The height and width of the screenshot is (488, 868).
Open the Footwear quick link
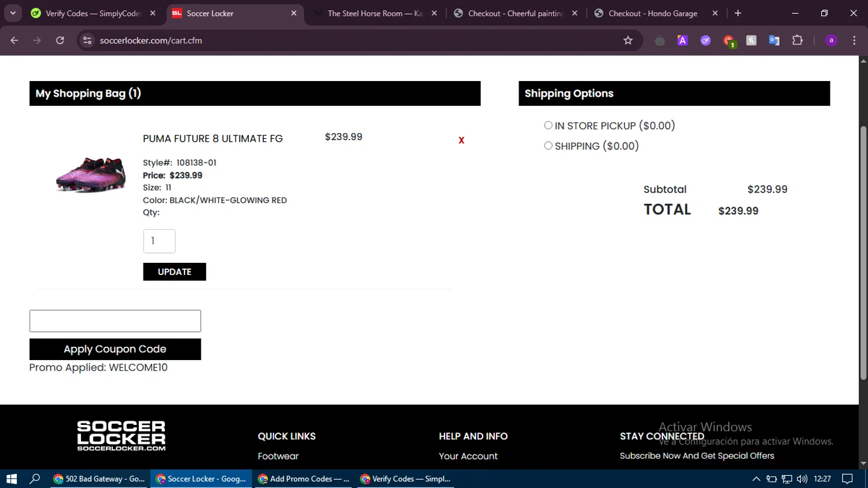(x=278, y=456)
